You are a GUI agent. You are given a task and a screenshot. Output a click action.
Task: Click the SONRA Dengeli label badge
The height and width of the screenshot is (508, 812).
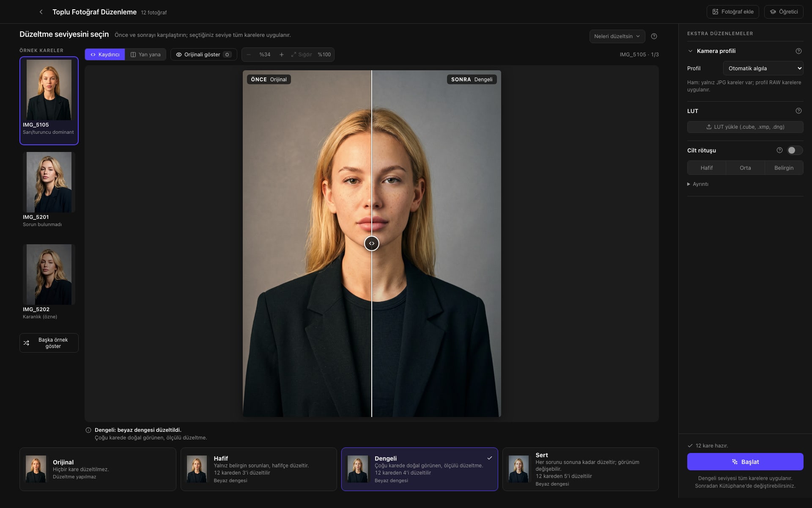(472, 80)
